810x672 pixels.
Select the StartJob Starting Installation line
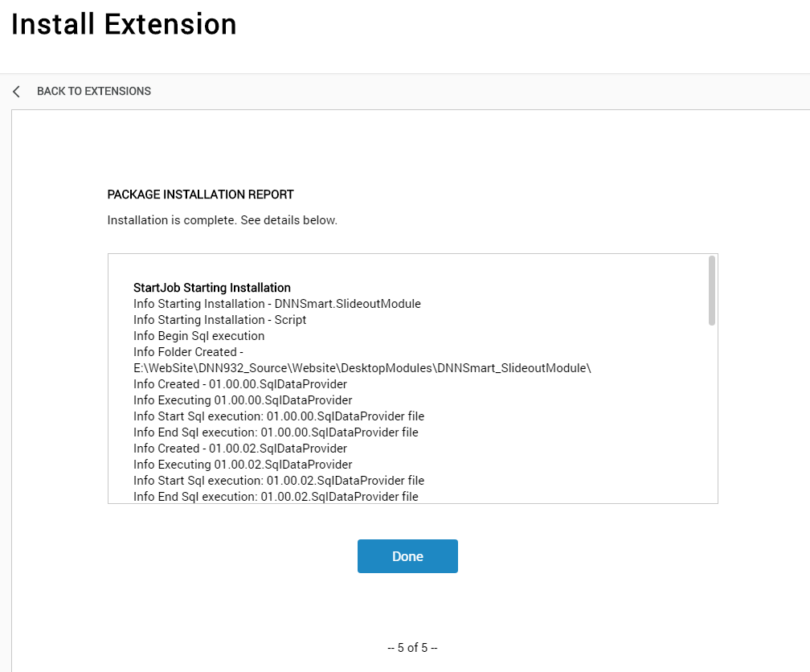coord(212,288)
